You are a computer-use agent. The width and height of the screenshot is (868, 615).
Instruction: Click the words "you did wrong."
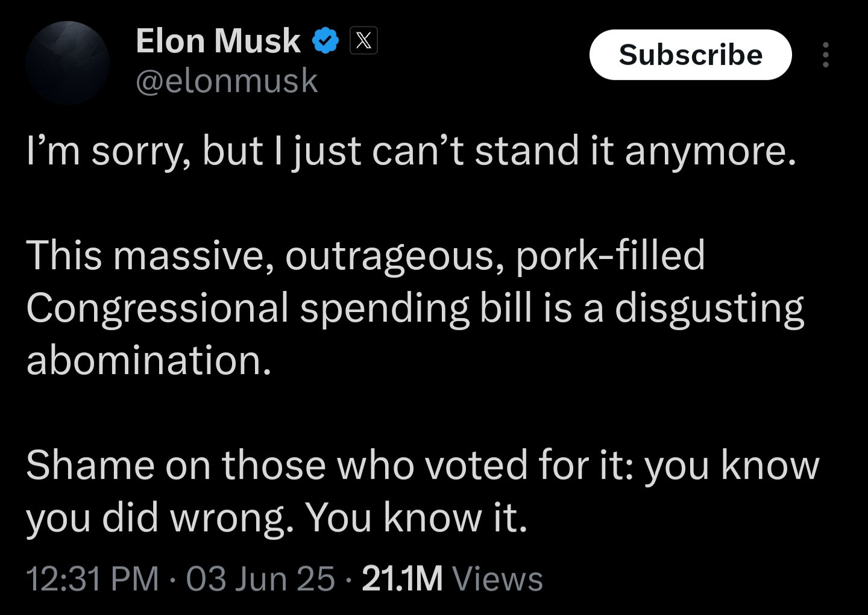pyautogui.click(x=160, y=518)
